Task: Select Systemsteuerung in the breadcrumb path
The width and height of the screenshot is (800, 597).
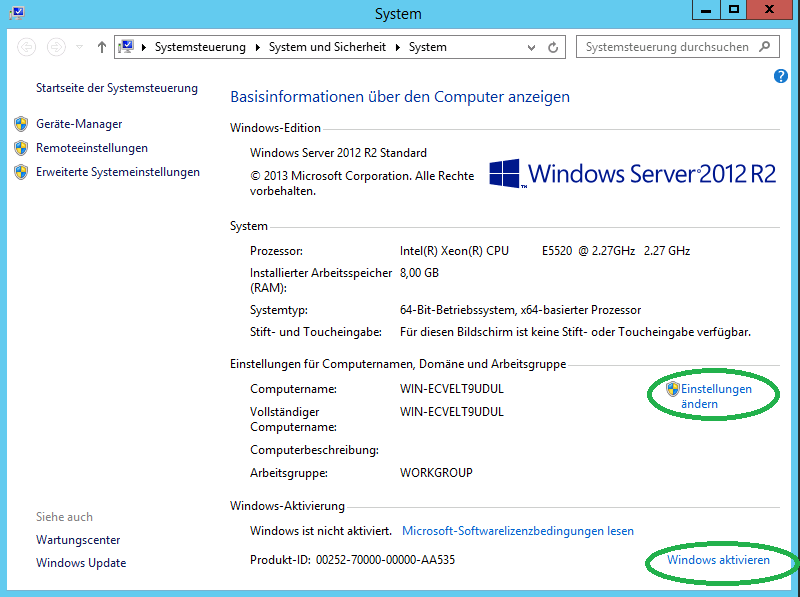Action: pyautogui.click(x=199, y=47)
